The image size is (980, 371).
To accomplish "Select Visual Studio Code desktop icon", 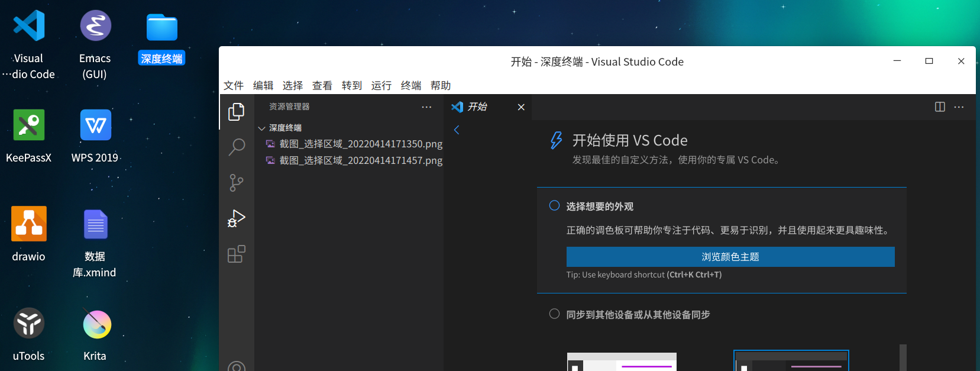I will coord(29,25).
